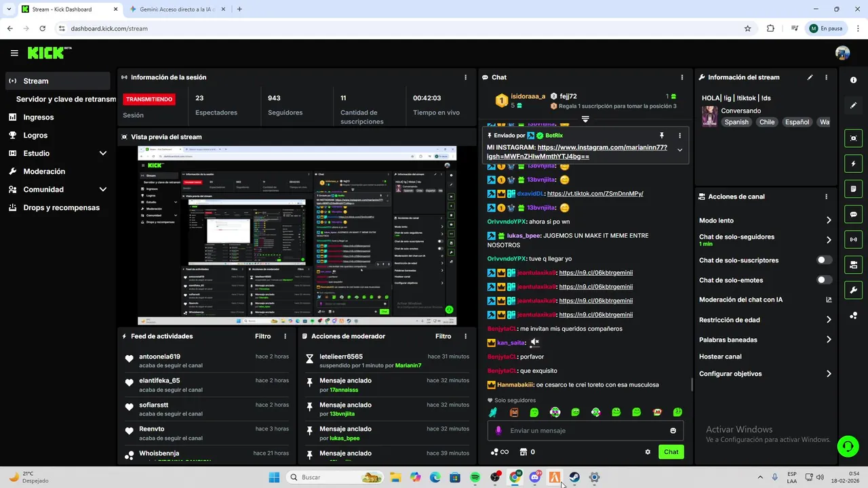
Task: Open the profile avatar menu
Action: (x=842, y=53)
